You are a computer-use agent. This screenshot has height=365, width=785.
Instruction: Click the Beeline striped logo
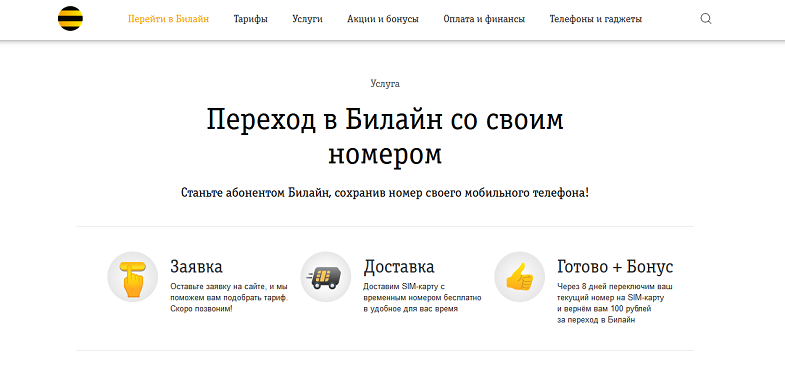click(x=70, y=19)
